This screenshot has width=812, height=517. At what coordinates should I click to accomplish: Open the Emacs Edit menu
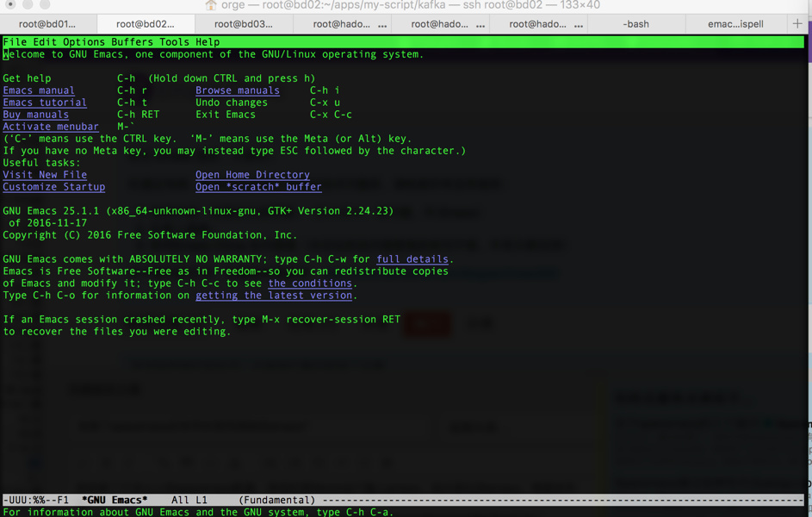point(45,42)
